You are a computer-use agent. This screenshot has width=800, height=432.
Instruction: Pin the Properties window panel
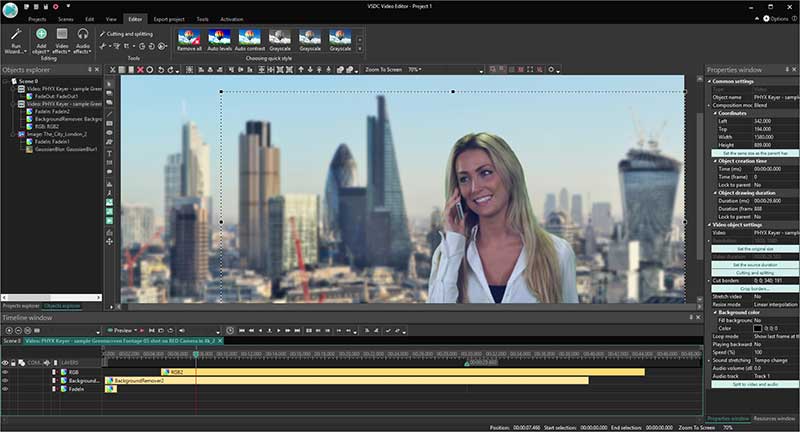[787, 69]
